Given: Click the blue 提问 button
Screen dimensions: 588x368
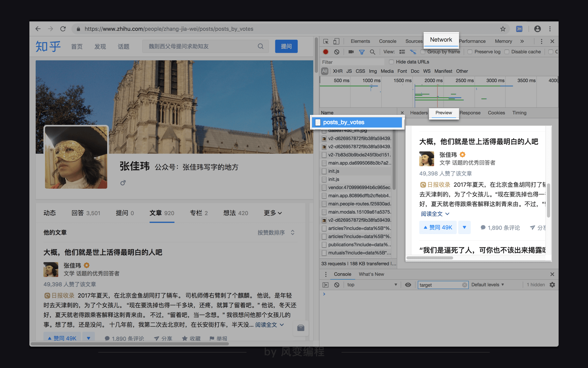Looking at the screenshot, I should (x=286, y=46).
